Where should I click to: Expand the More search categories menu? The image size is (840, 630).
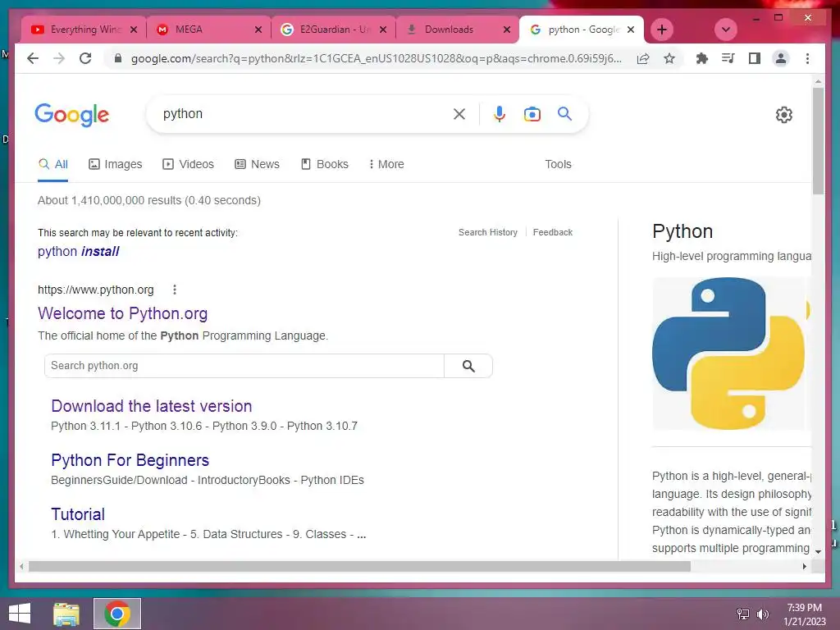tap(386, 164)
